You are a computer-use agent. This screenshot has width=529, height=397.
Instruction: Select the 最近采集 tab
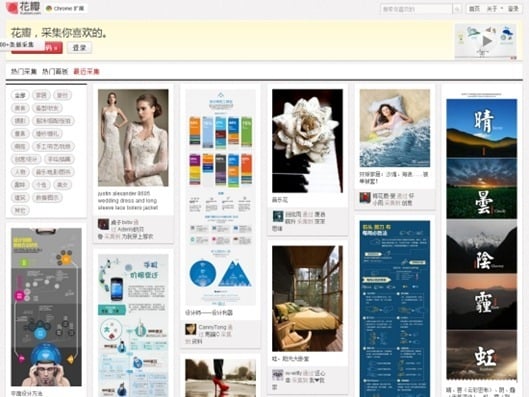tap(86, 72)
